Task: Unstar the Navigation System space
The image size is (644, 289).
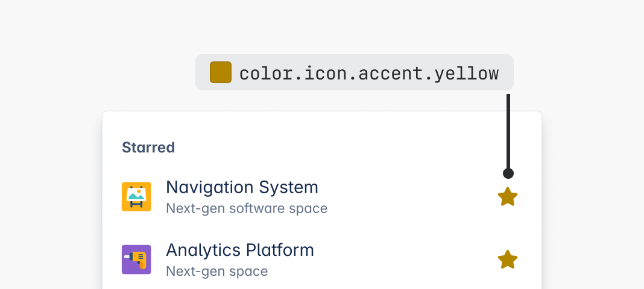Action: coord(508,197)
